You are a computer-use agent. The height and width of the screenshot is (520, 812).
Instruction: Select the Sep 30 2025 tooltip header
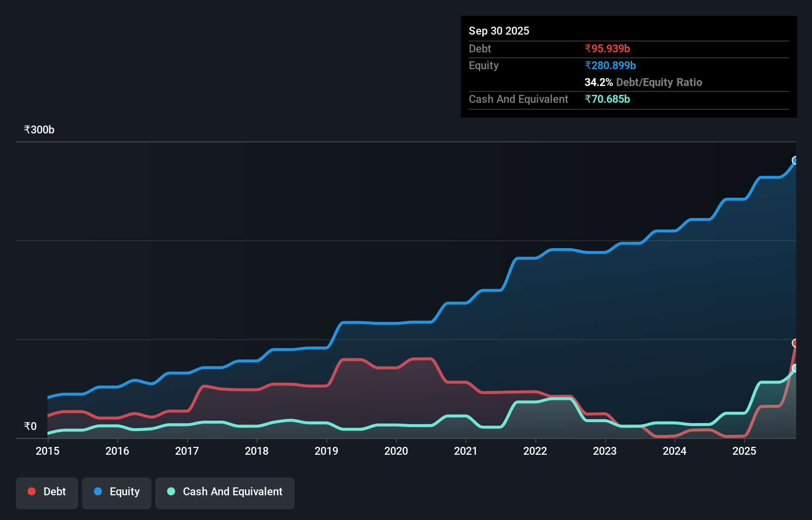499,31
